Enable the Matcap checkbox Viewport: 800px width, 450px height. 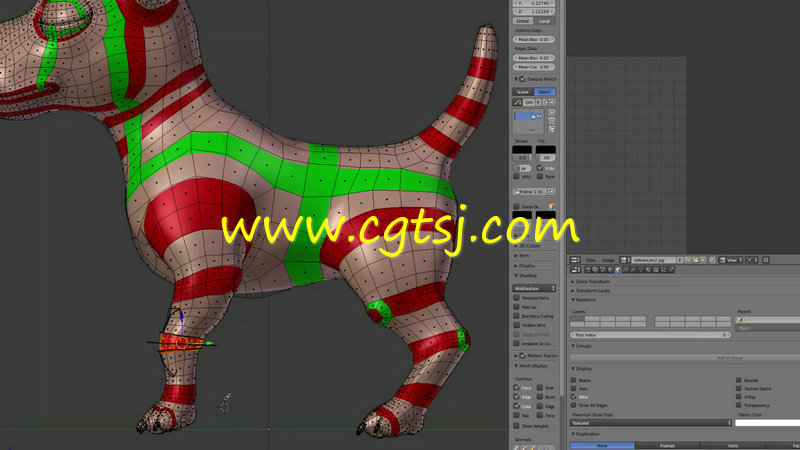(x=516, y=307)
